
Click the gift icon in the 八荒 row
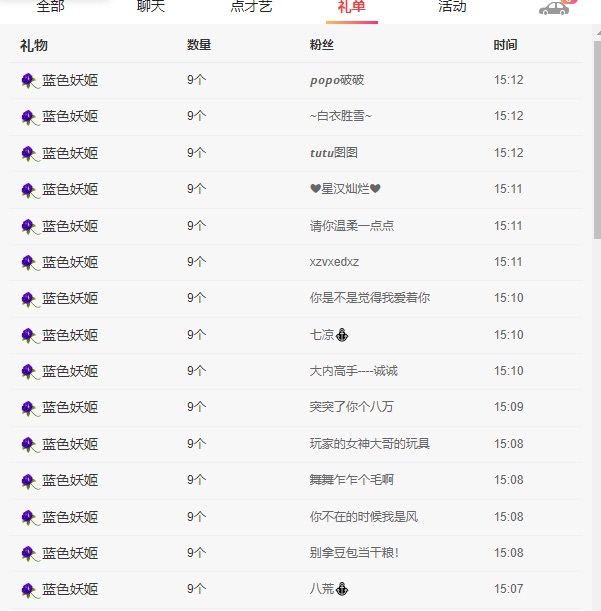click(29, 590)
